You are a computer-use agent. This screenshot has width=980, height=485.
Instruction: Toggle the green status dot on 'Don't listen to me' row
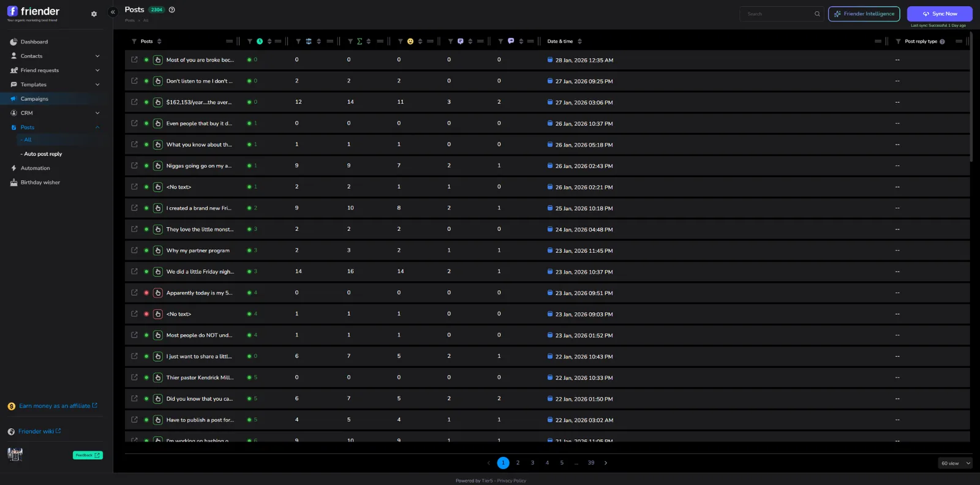point(146,81)
